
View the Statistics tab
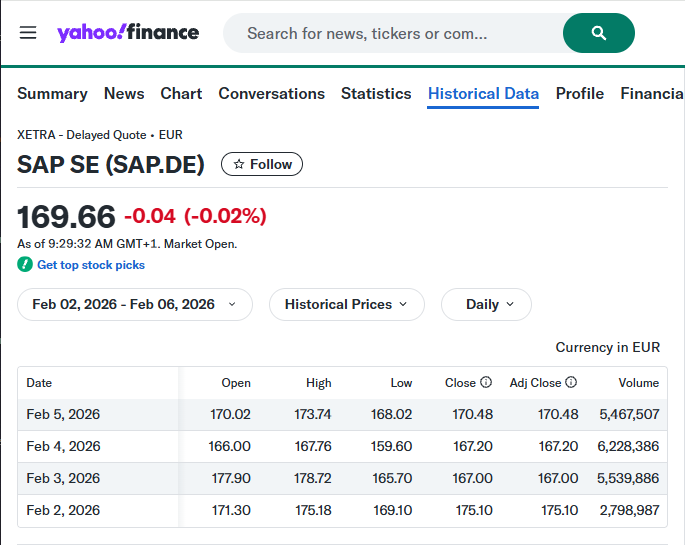pyautogui.click(x=376, y=93)
